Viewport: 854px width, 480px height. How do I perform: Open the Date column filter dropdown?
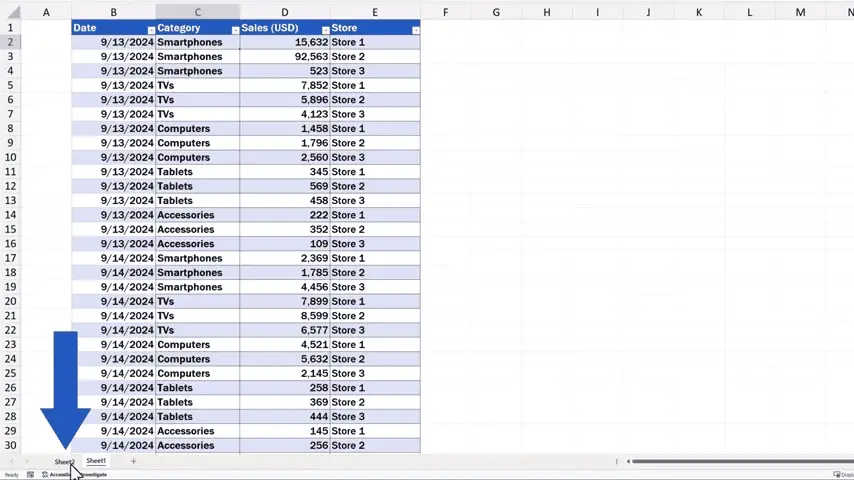151,30
